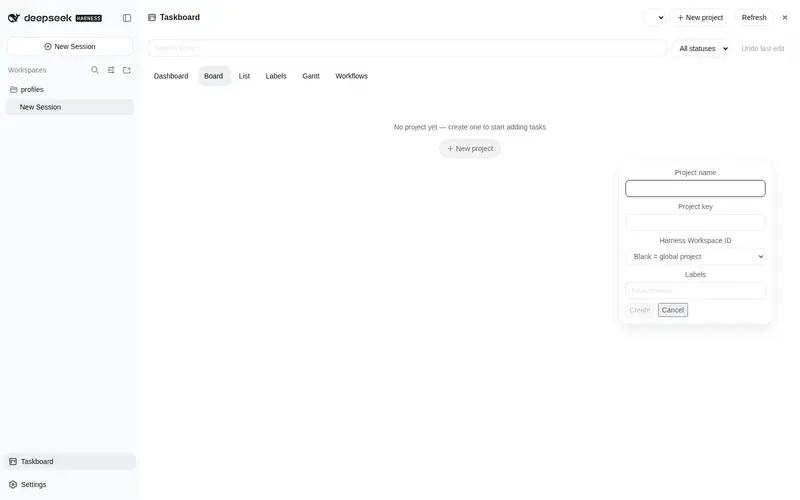Click the center New project button
The image size is (800, 500).
(x=470, y=148)
